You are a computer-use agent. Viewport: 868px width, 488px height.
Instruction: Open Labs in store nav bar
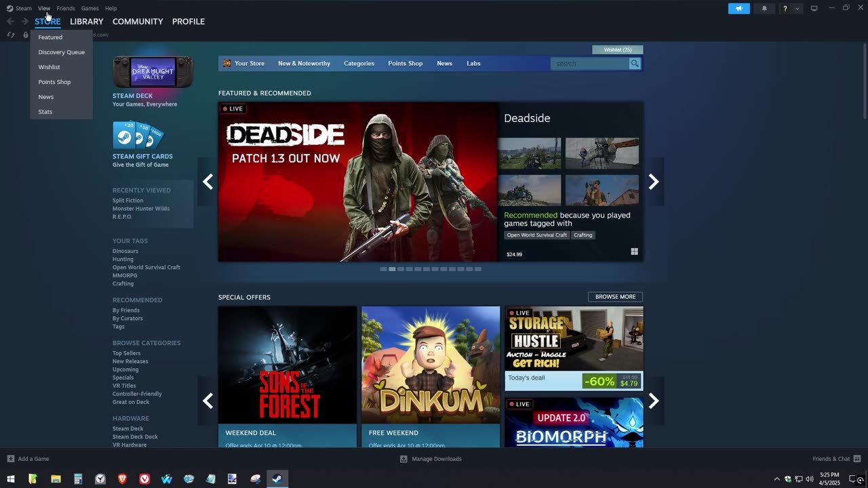tap(473, 64)
